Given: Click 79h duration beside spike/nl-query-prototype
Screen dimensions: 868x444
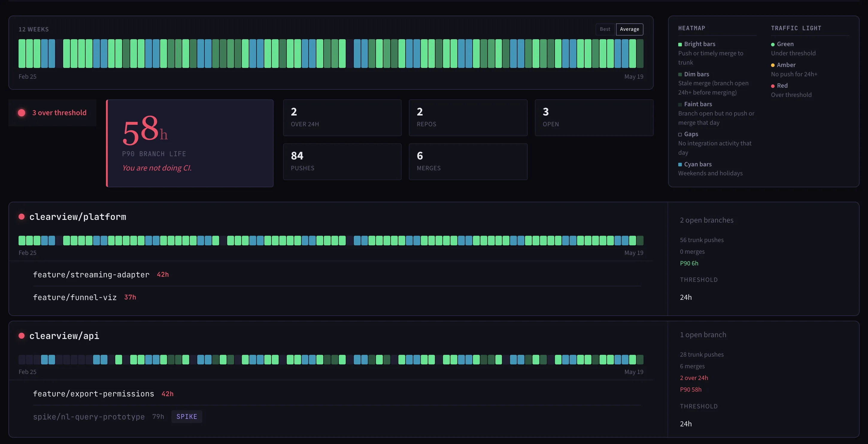Looking at the screenshot, I should click(x=158, y=417).
